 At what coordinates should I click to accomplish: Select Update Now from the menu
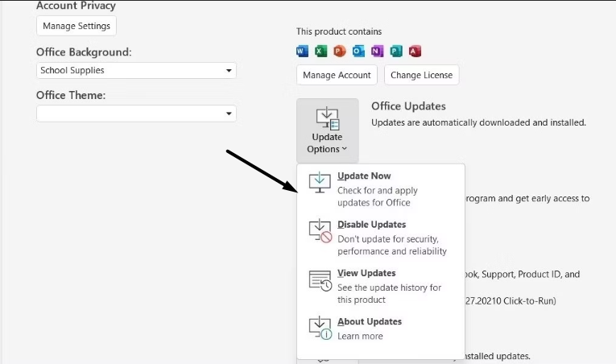tap(364, 176)
